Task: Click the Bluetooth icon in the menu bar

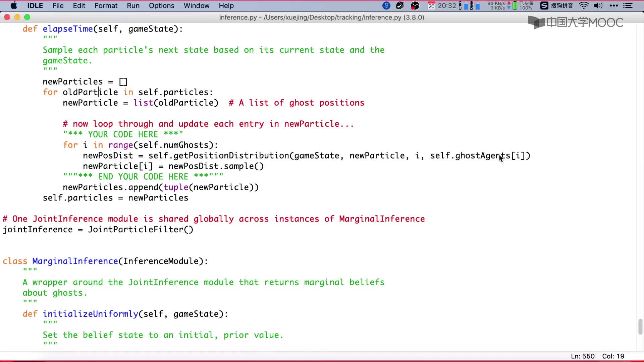Action: (x=386, y=6)
